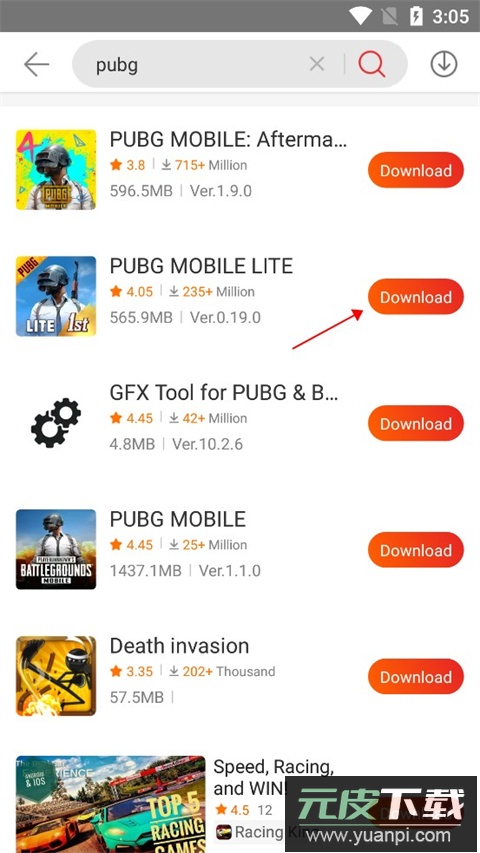Open PUBG MOBILE LITE app icon
Viewport: 480px width, 853px height.
point(56,296)
